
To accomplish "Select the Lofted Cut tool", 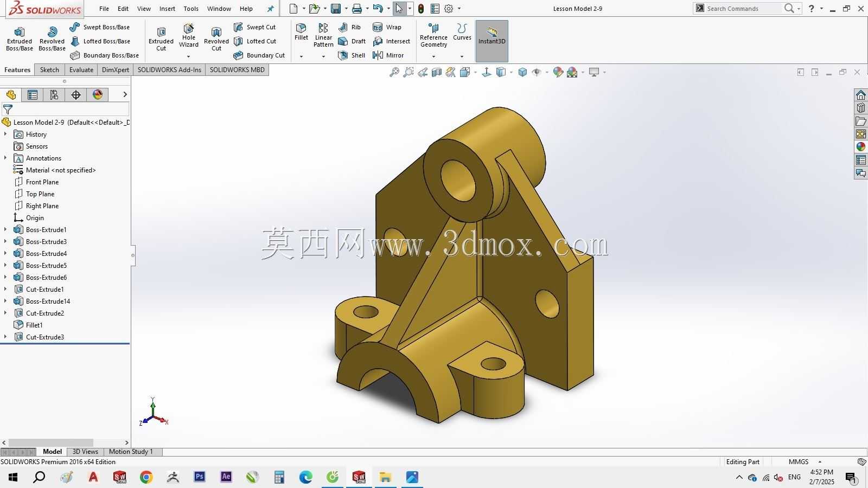I will click(254, 41).
